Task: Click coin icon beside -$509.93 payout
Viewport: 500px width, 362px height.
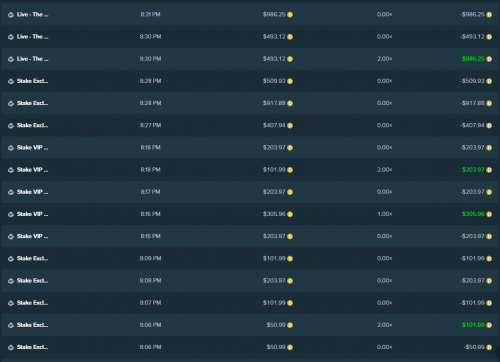Action: [x=489, y=81]
